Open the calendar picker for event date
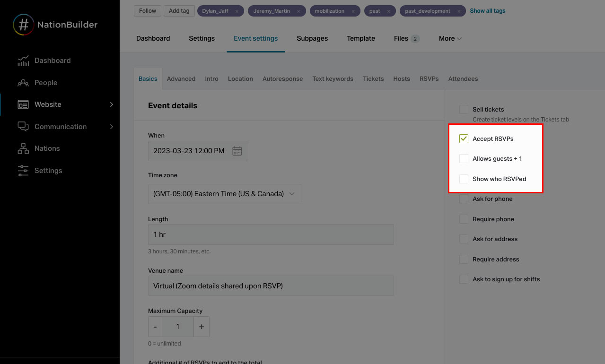 pyautogui.click(x=237, y=150)
